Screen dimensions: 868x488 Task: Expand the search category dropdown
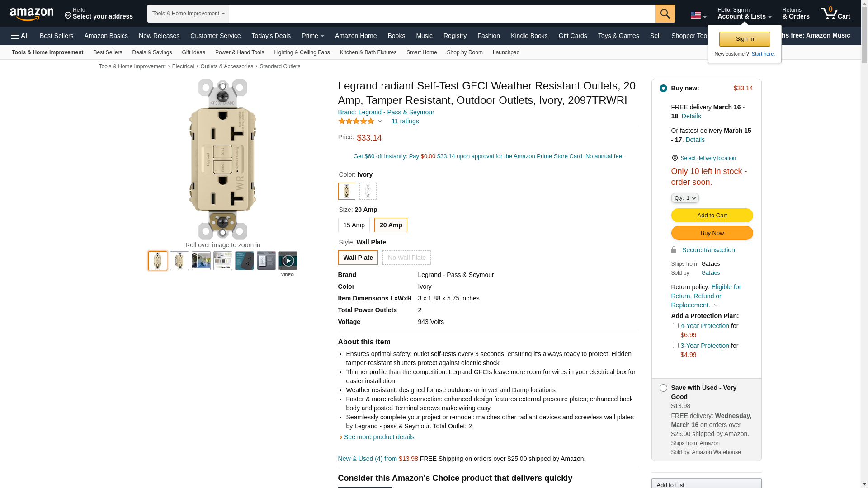pyautogui.click(x=188, y=14)
